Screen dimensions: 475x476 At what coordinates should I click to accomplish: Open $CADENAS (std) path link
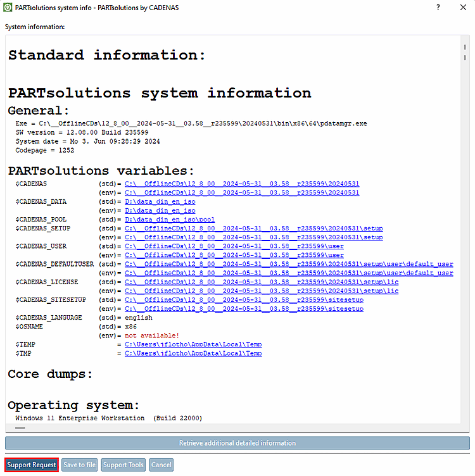(x=242, y=184)
